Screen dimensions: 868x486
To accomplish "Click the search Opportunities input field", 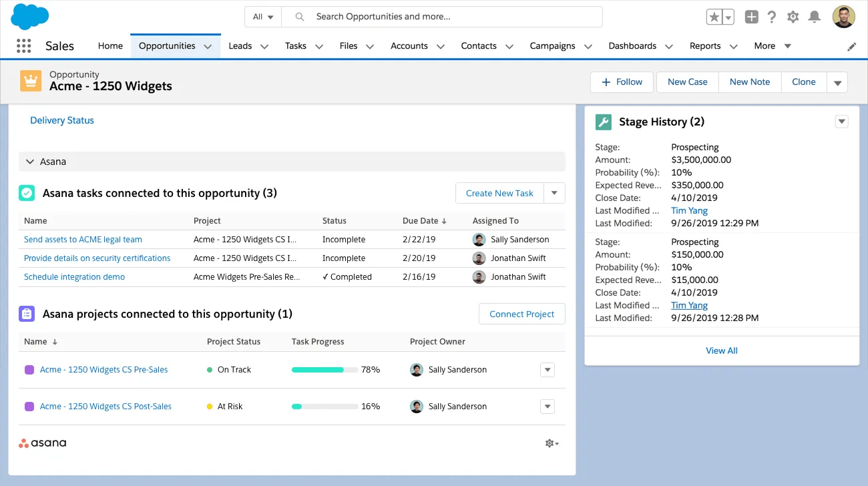I will [x=441, y=16].
